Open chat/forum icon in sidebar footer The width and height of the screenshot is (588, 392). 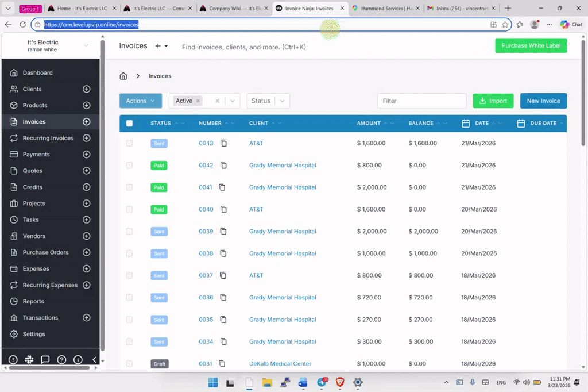(45, 360)
